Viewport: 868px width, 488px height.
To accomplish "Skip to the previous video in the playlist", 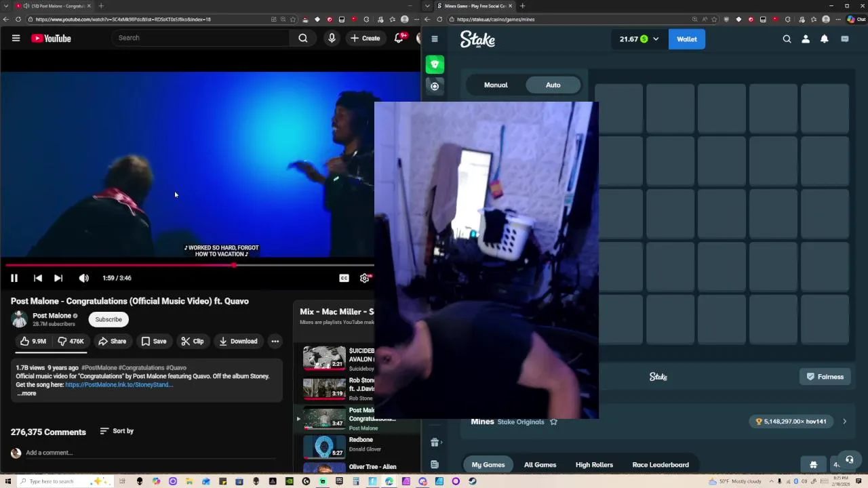I will pyautogui.click(x=38, y=278).
